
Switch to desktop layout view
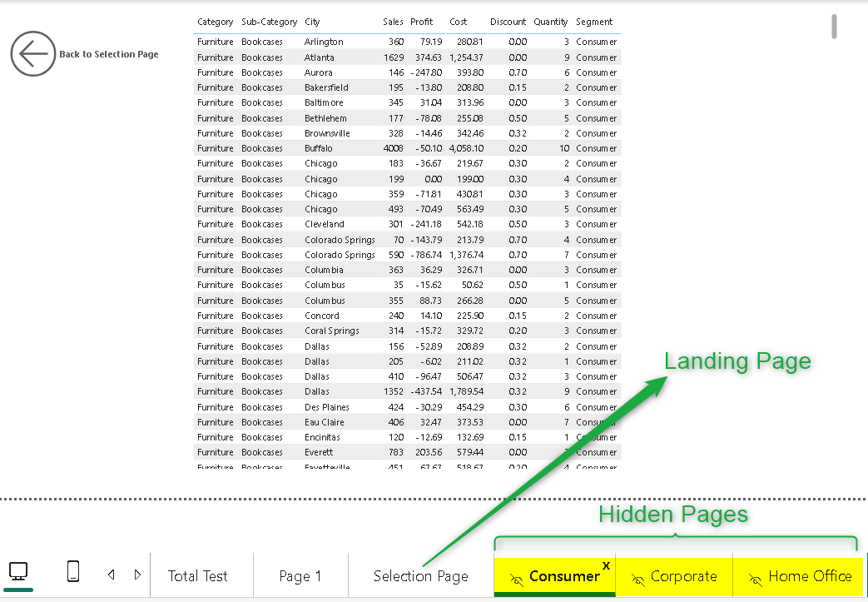[18, 572]
